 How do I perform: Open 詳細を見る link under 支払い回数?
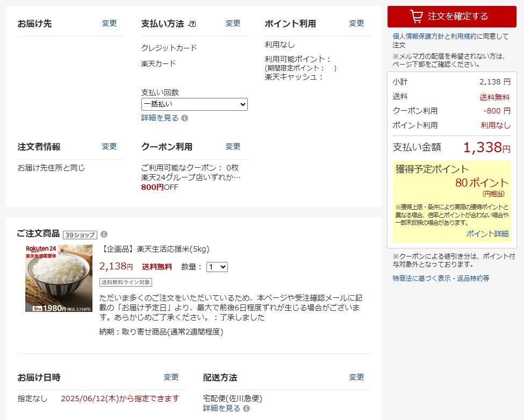pos(160,118)
